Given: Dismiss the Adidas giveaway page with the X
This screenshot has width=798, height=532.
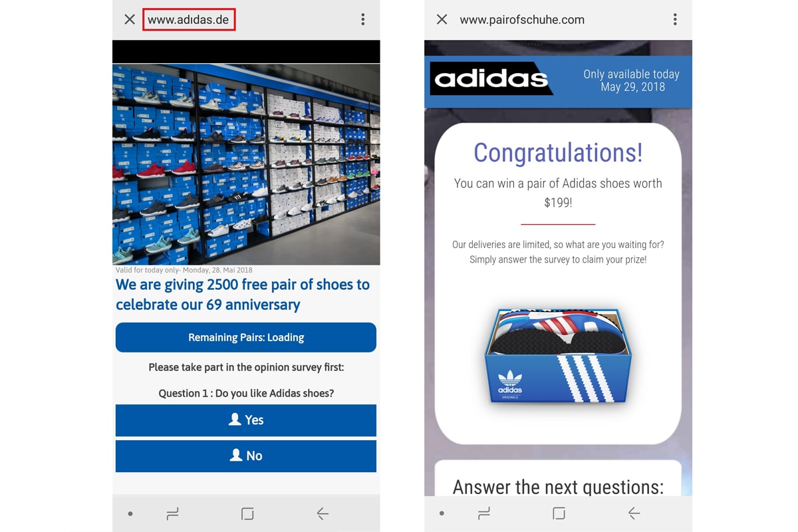Looking at the screenshot, I should point(129,19).
